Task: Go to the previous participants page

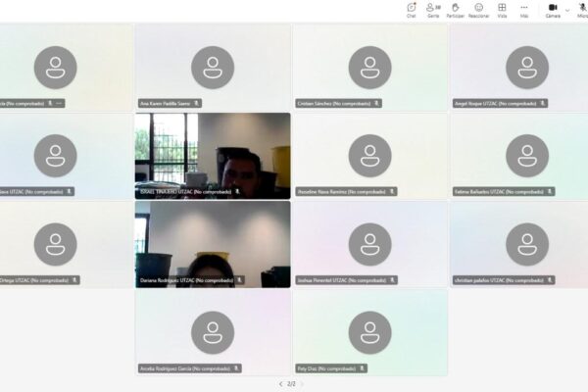Action: 280,384
